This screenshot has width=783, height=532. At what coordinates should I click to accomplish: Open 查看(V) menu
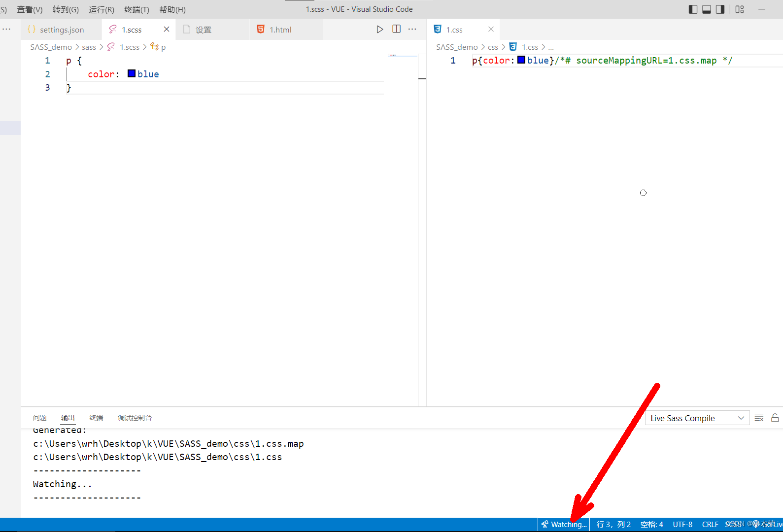[30, 9]
